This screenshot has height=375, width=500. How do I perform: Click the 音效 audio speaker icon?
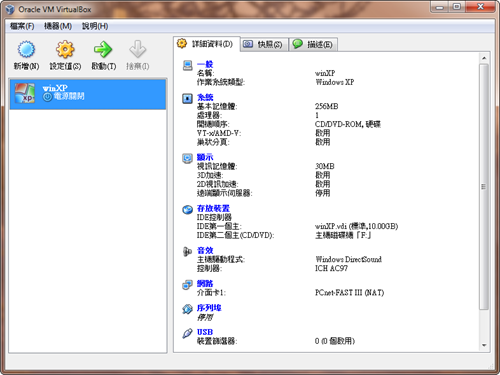(x=187, y=251)
